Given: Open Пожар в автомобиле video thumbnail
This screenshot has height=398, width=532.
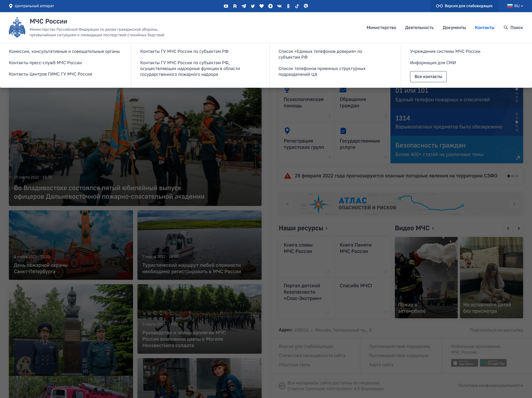Looking at the screenshot, I should [426, 278].
